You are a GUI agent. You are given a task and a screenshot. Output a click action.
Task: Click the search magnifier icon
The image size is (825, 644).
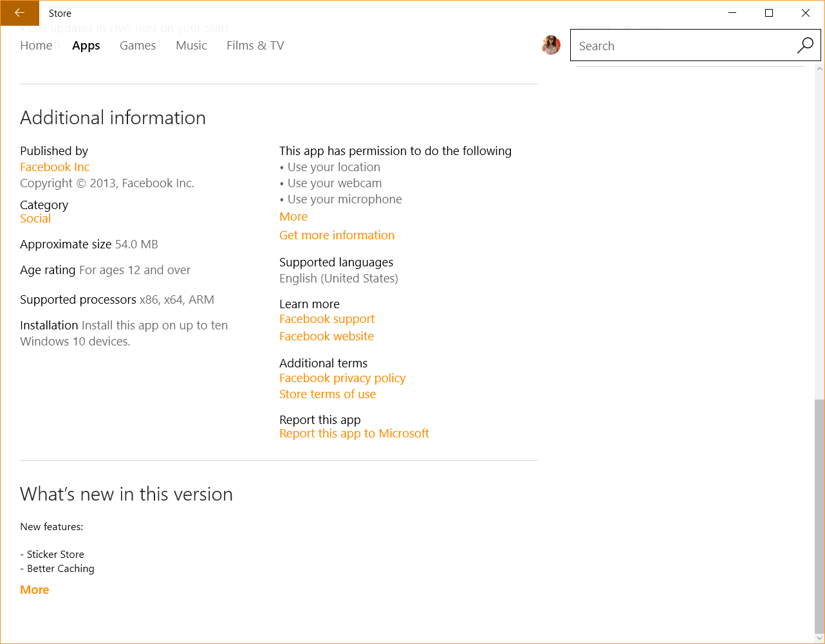click(805, 45)
